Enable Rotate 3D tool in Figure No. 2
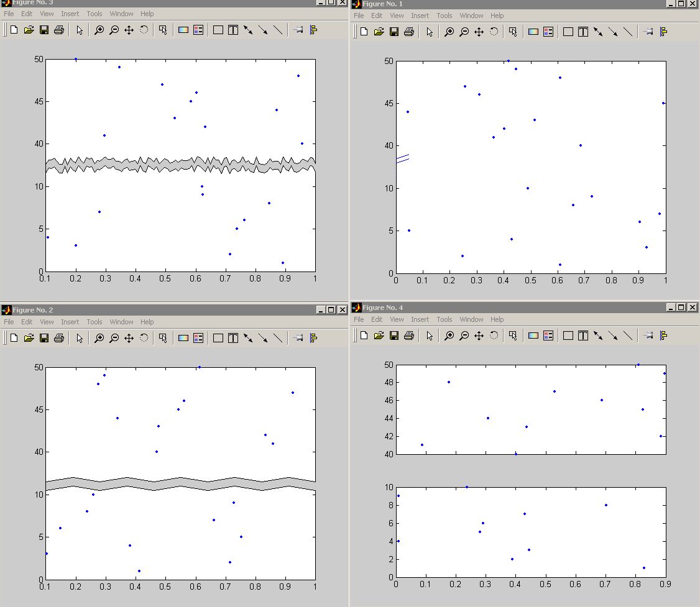This screenshot has height=607, width=700. [144, 338]
